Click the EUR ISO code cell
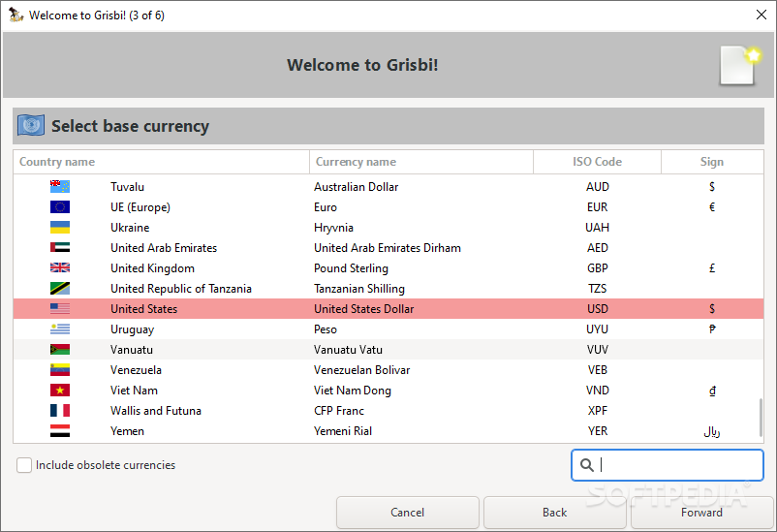The width and height of the screenshot is (777, 532). [597, 207]
